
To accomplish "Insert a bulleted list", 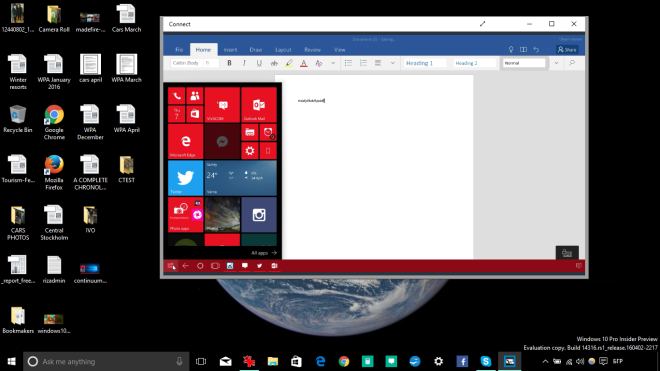I will 348,63.
